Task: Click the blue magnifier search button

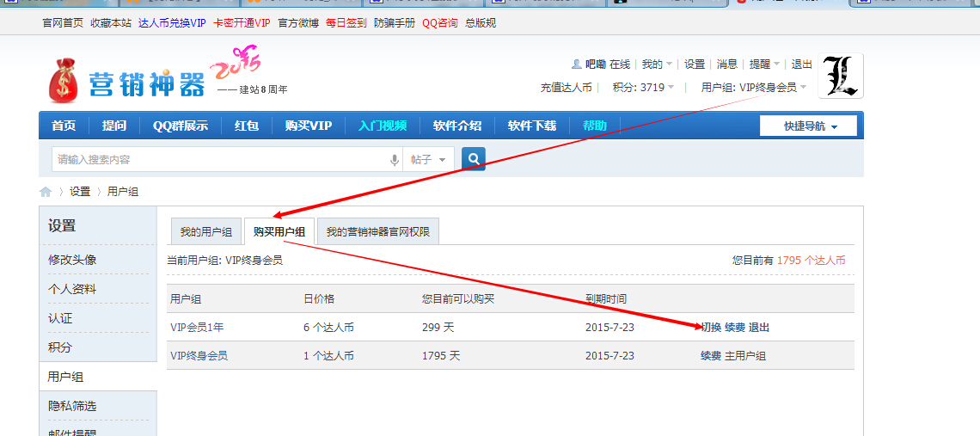Action: point(473,159)
